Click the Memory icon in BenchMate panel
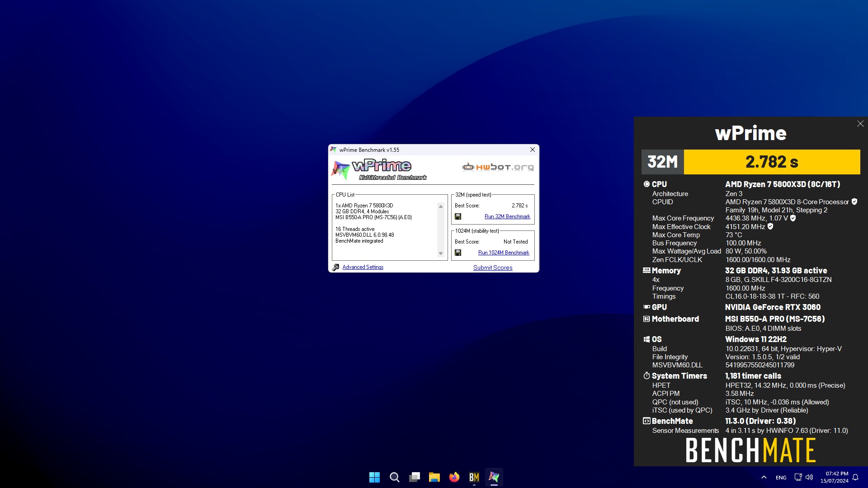 tap(646, 270)
